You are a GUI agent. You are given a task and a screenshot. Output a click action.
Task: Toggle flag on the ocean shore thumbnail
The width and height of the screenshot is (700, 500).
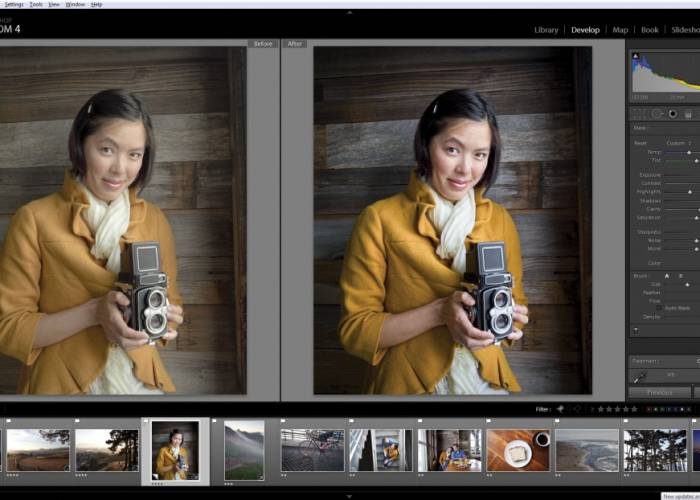(x=558, y=421)
